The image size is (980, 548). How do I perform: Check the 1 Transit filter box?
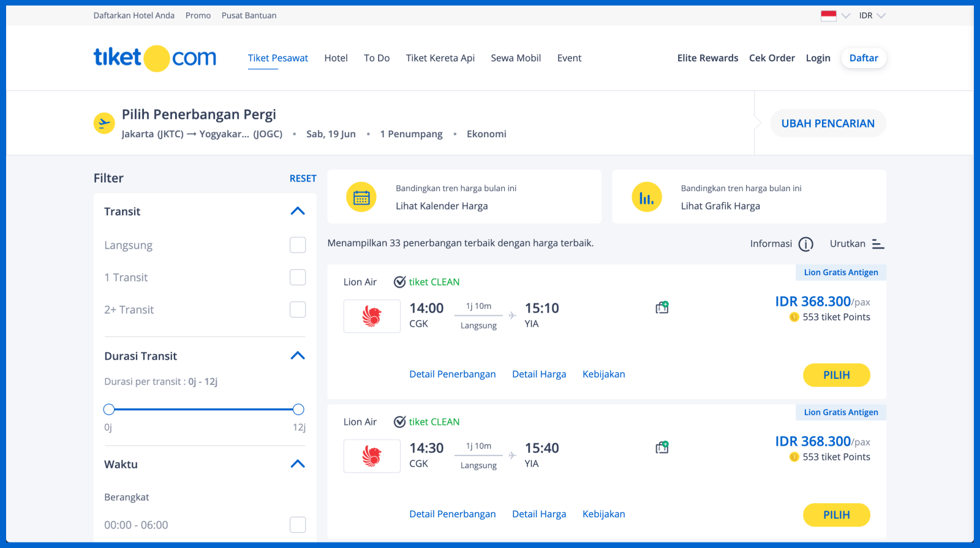tap(298, 278)
